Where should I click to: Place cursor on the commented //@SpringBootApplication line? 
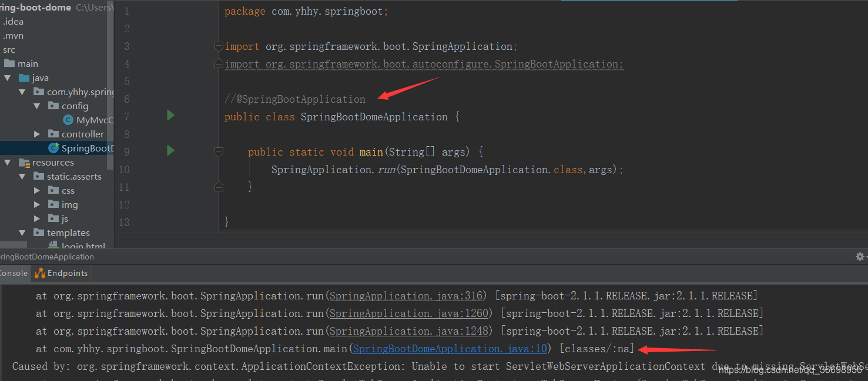295,99
